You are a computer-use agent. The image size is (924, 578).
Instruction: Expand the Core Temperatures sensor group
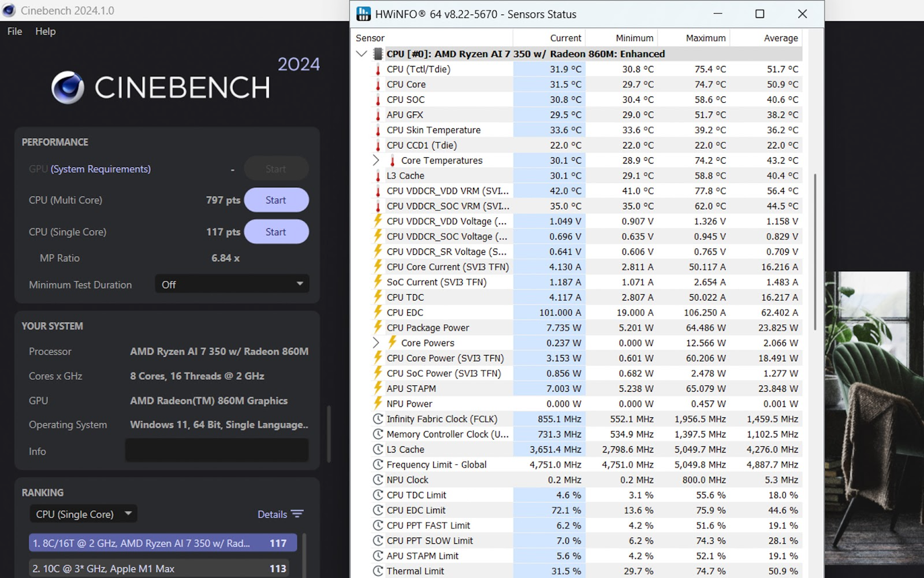[376, 160]
